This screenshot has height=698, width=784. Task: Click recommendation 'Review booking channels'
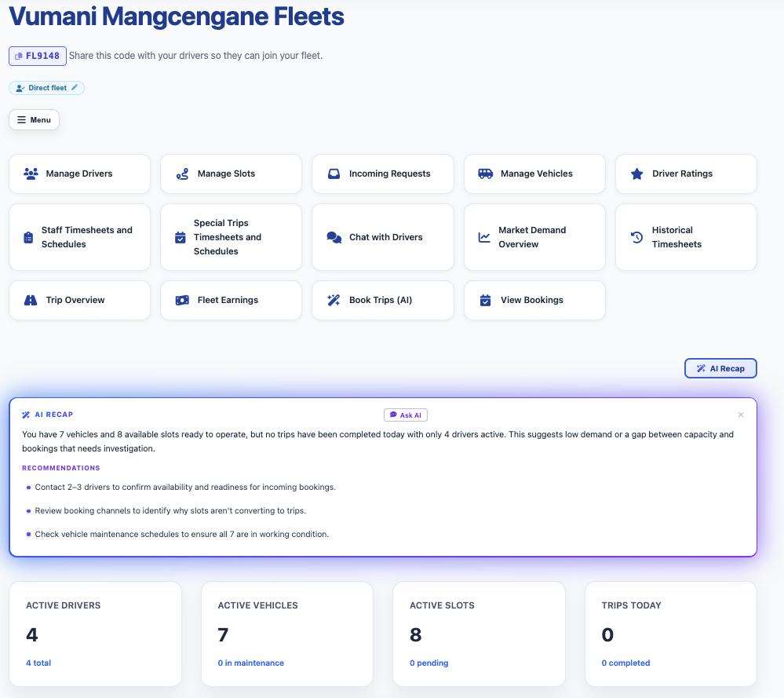point(170,511)
